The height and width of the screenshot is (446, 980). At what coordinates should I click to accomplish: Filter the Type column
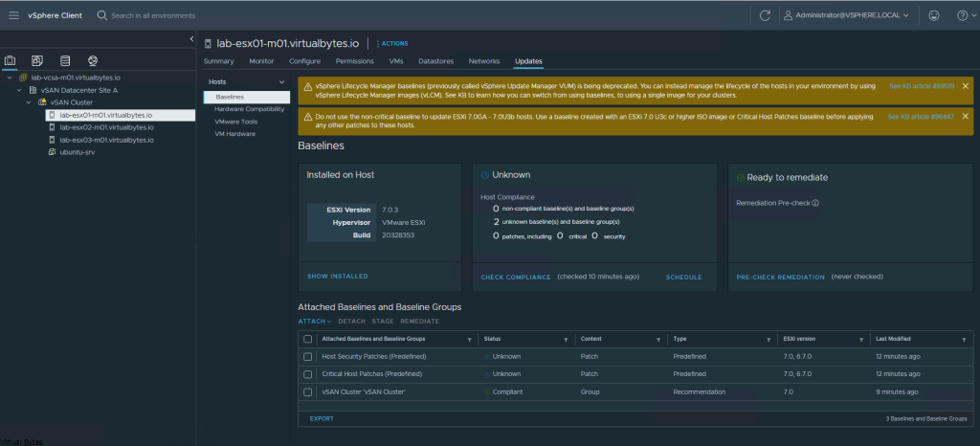tap(768, 340)
